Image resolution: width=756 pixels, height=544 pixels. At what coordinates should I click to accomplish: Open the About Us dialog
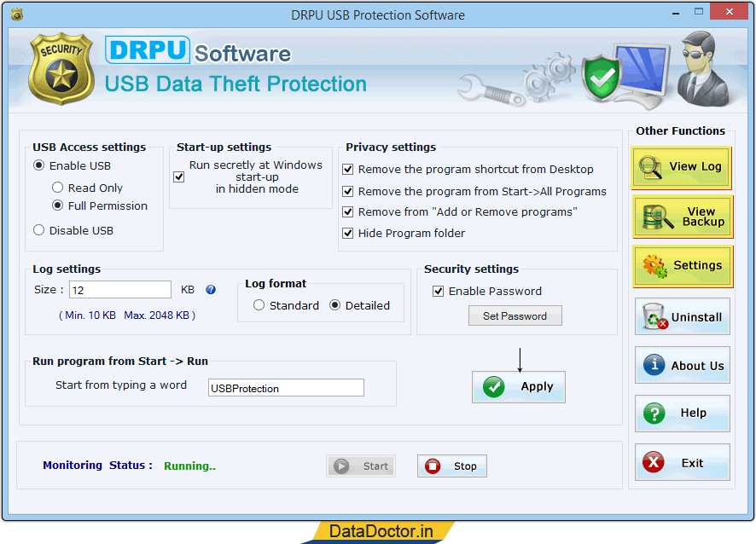click(683, 365)
